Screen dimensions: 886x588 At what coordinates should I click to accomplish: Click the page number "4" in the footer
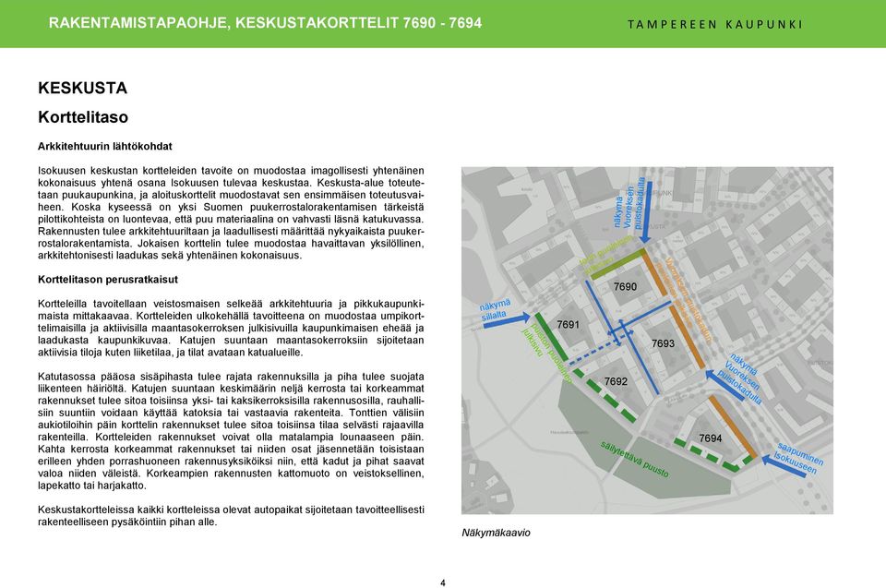click(x=443, y=582)
